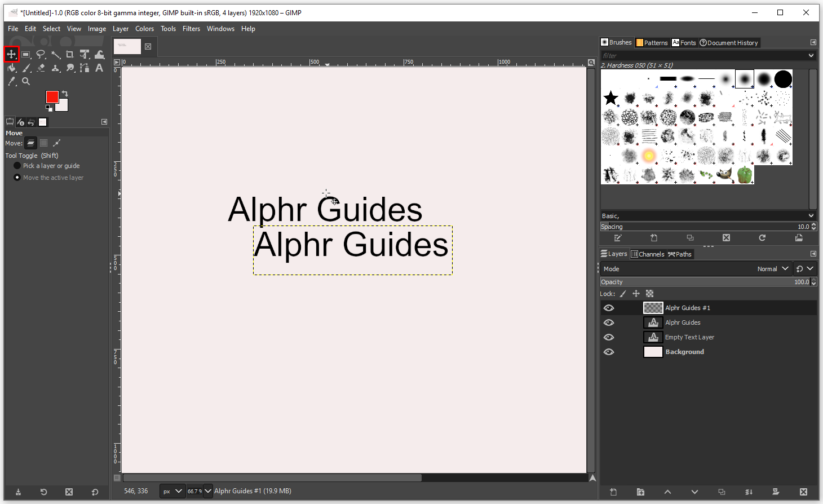823x504 pixels.
Task: Select 'Pick a layer or guide' option
Action: point(17,166)
